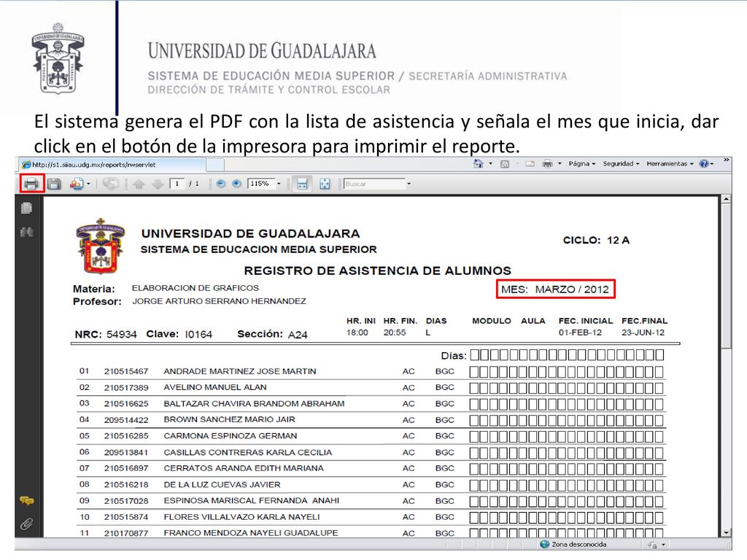Click the read mail icon in browser bar
Image resolution: width=747 pixels, height=560 pixels.
pyautogui.click(x=530, y=164)
